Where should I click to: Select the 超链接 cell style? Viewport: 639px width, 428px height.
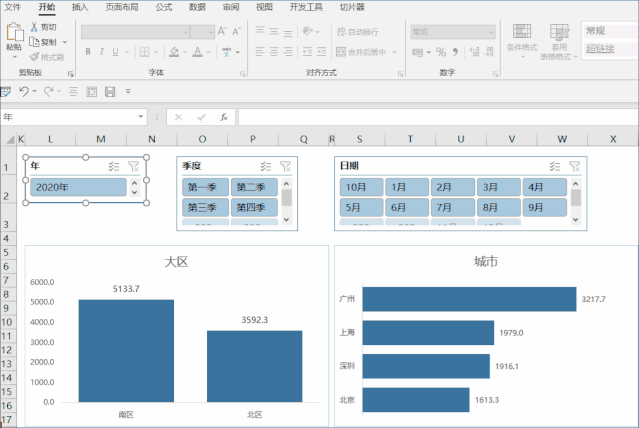click(x=610, y=49)
